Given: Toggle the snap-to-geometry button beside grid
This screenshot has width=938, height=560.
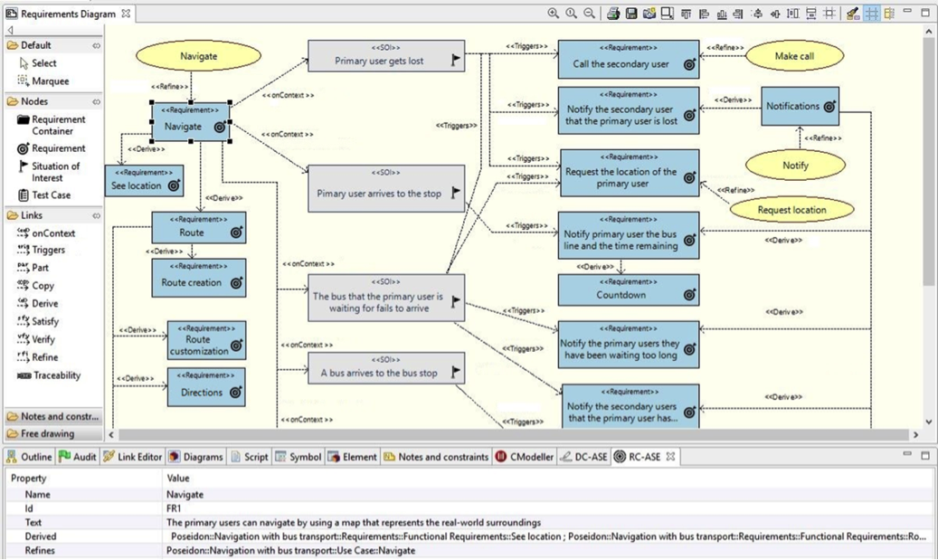Looking at the screenshot, I should click(x=889, y=14).
